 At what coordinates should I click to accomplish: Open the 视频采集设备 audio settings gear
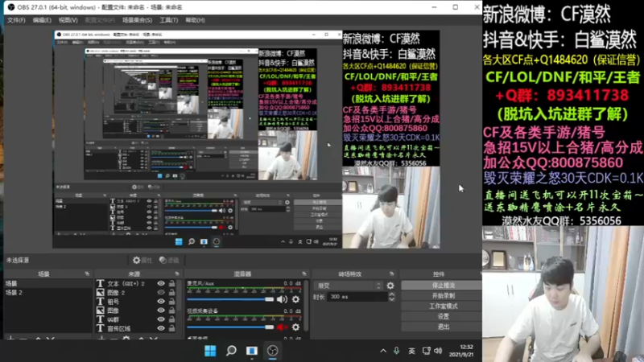point(295,327)
